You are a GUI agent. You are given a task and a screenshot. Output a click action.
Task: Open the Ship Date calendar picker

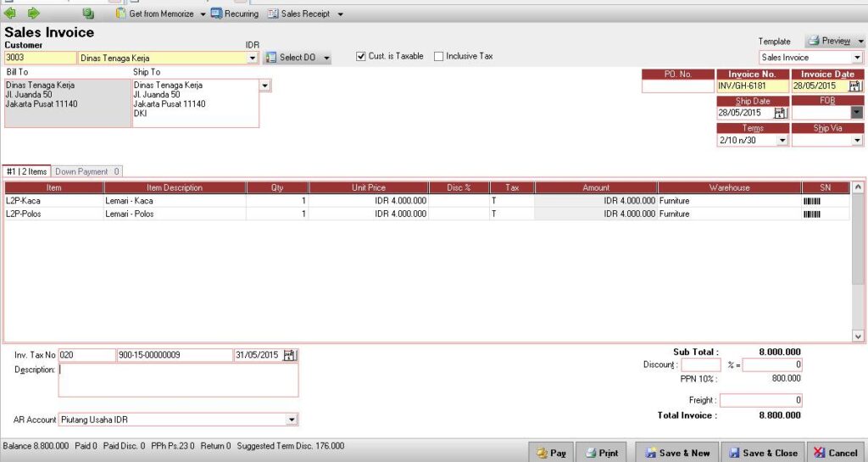click(780, 113)
